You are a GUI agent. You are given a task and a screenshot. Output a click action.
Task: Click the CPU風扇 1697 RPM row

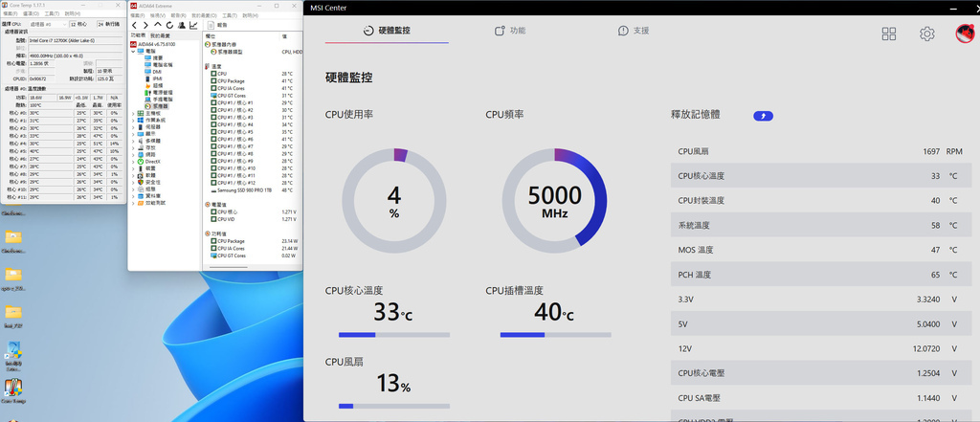(820, 151)
